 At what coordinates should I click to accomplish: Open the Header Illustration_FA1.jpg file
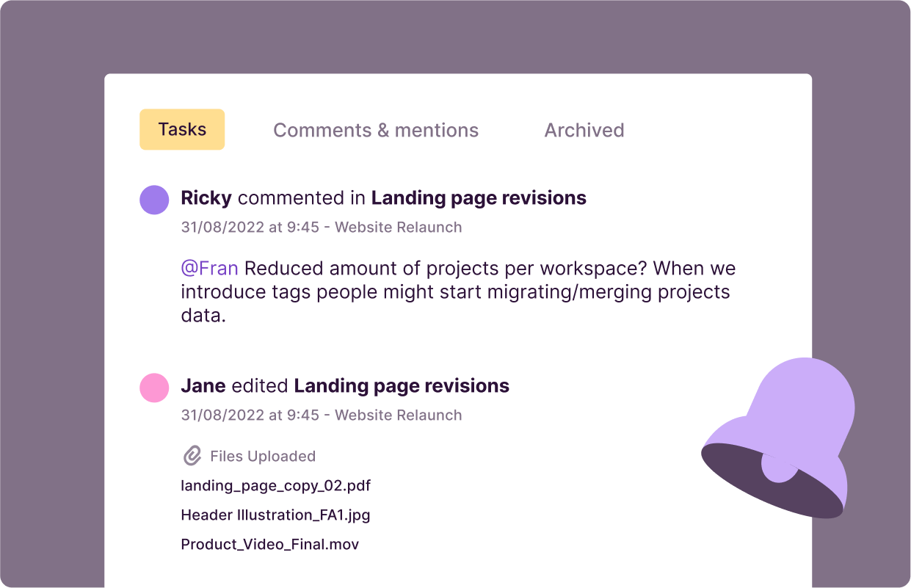pyautogui.click(x=275, y=515)
